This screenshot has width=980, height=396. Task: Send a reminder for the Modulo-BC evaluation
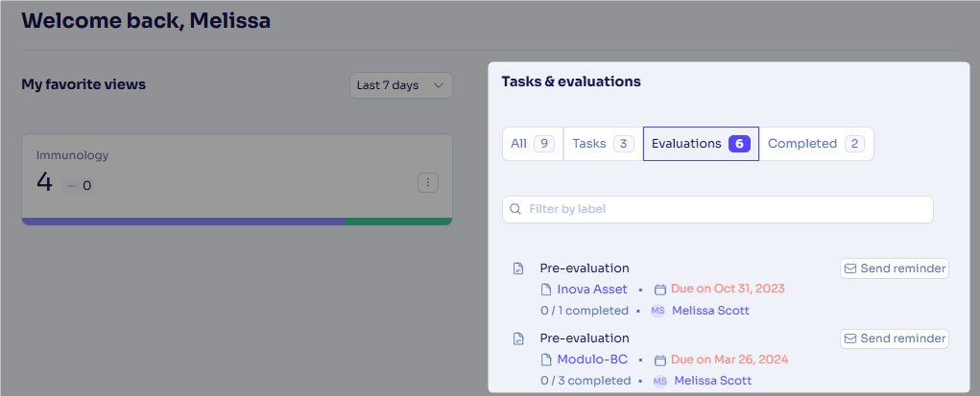[895, 338]
